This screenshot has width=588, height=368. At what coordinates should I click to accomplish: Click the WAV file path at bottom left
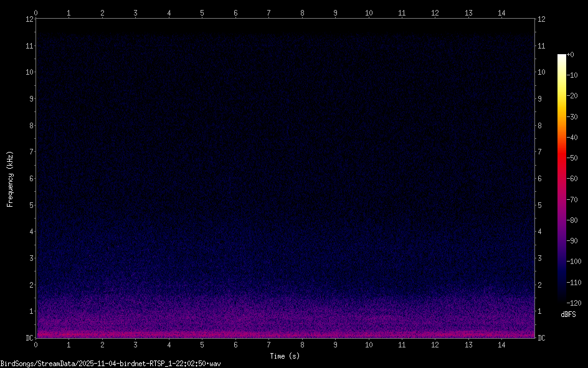tap(111, 363)
